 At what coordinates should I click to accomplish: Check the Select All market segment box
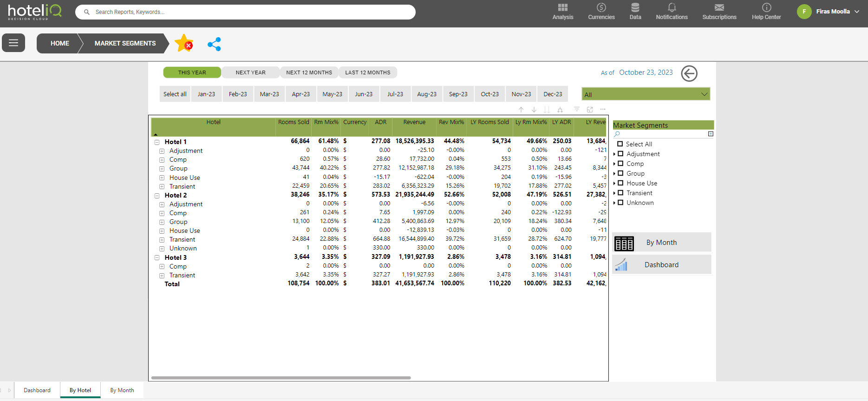point(620,144)
